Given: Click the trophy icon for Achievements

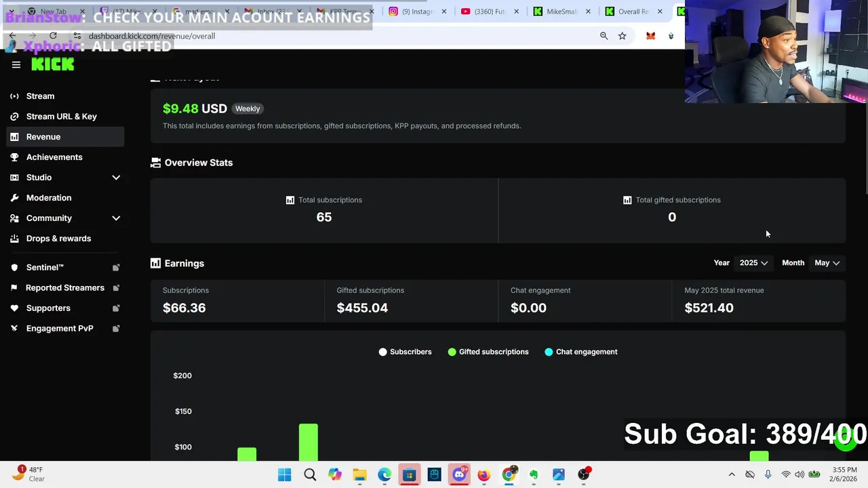Looking at the screenshot, I should coord(14,157).
